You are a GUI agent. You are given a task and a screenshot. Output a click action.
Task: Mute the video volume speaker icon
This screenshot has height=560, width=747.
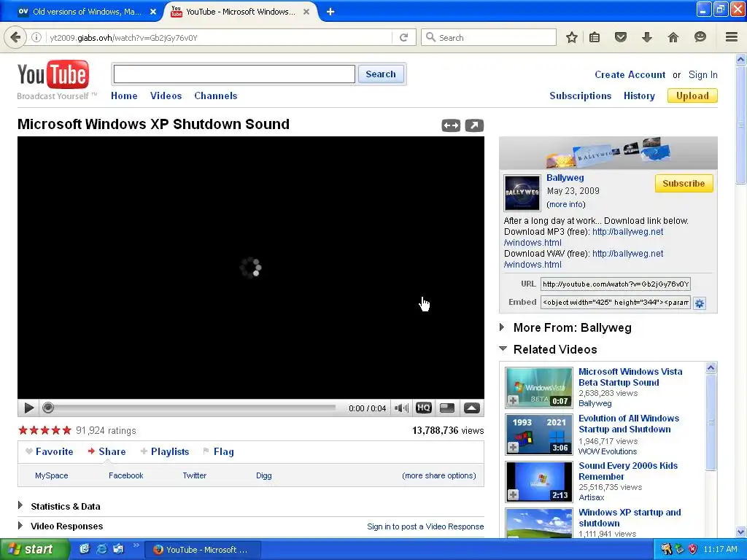402,408
